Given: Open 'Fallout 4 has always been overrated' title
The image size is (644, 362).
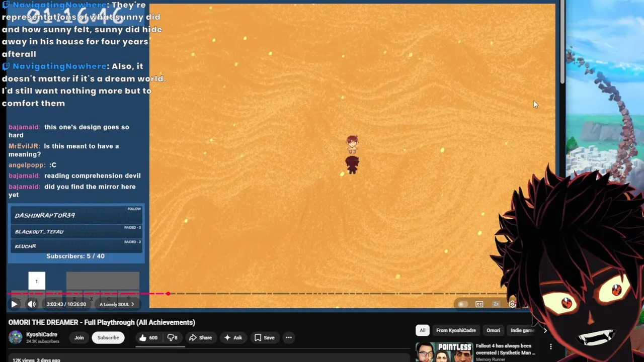Looking at the screenshot, I should point(506,349).
